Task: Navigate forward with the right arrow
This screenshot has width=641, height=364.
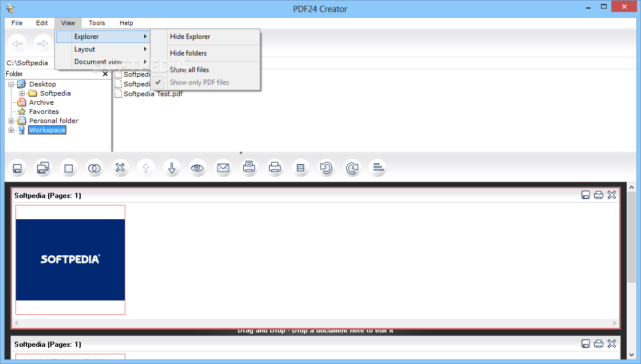Action: tap(42, 43)
